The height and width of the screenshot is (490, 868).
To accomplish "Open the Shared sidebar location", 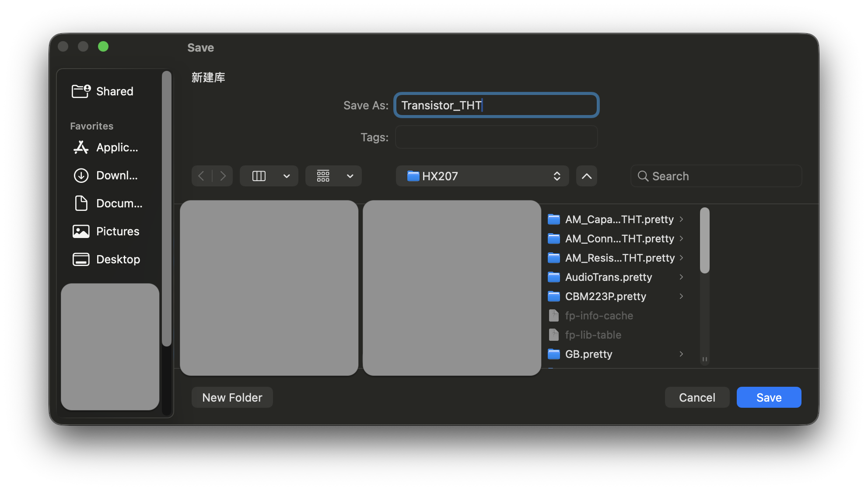I will (103, 91).
